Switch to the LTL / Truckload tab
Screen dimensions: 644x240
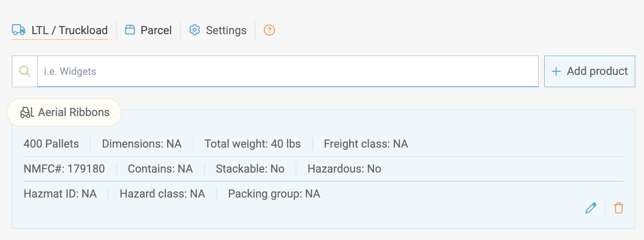click(70, 30)
